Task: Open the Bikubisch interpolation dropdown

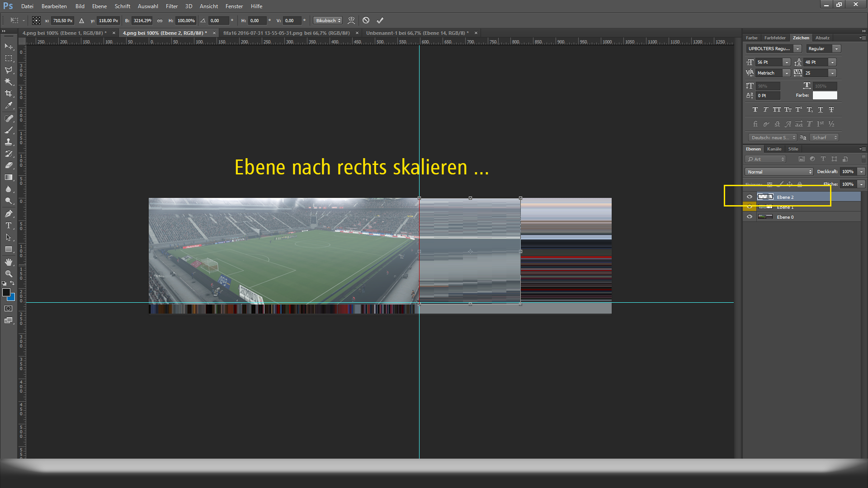Action: click(x=328, y=20)
